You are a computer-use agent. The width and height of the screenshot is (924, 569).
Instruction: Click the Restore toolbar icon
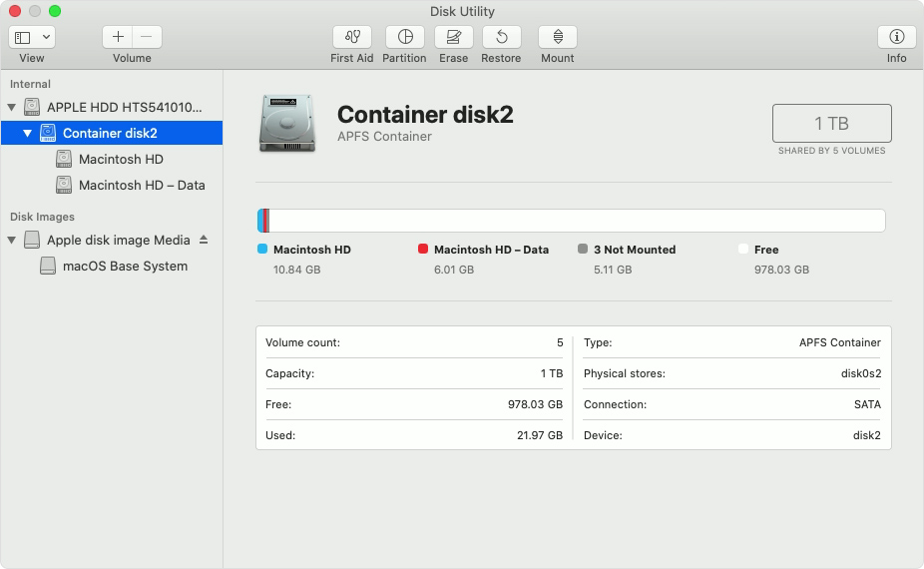click(x=502, y=37)
